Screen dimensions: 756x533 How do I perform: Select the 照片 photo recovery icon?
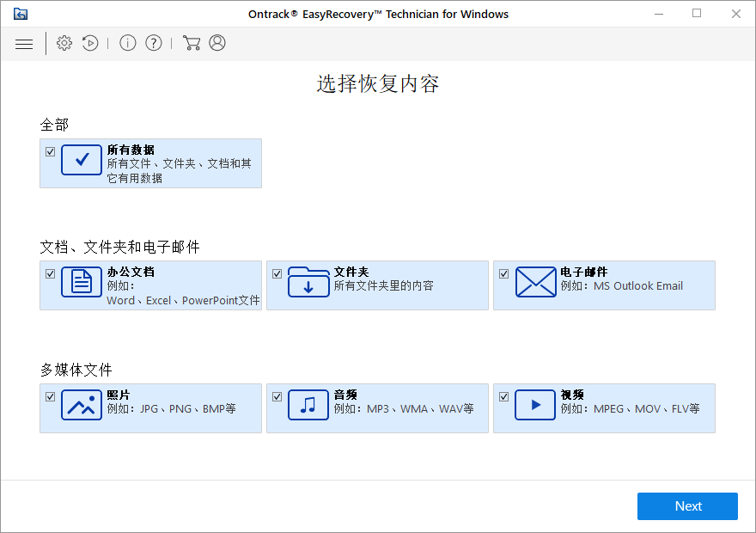click(81, 403)
